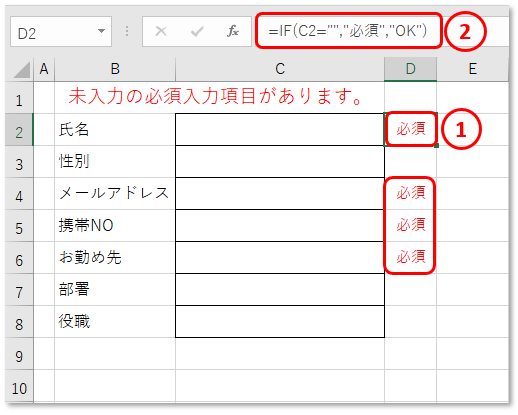Click the 必須 cell in row 4
Viewport: 518px width, 415px height.
(410, 194)
